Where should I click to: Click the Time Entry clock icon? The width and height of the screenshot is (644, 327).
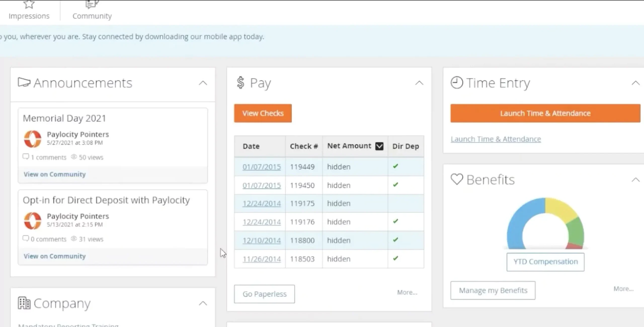[x=457, y=83]
